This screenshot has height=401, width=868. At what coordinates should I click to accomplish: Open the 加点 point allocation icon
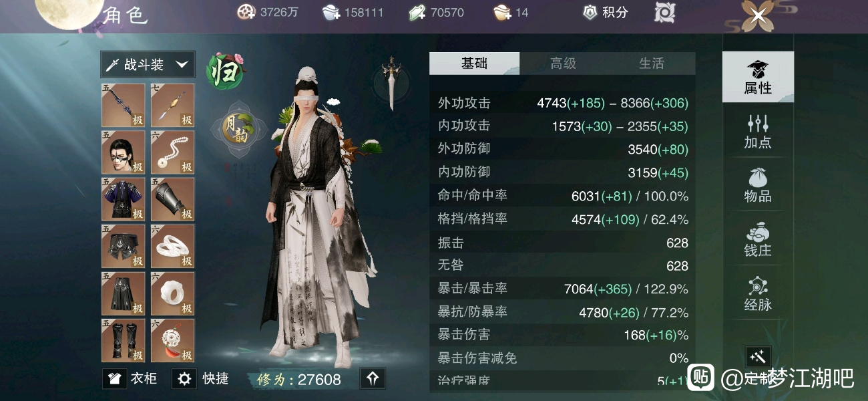(758, 131)
